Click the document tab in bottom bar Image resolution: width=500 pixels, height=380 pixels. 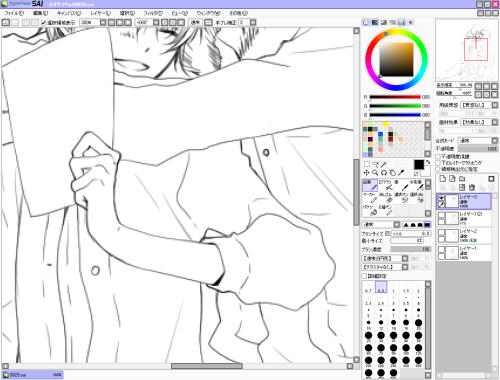[32, 375]
